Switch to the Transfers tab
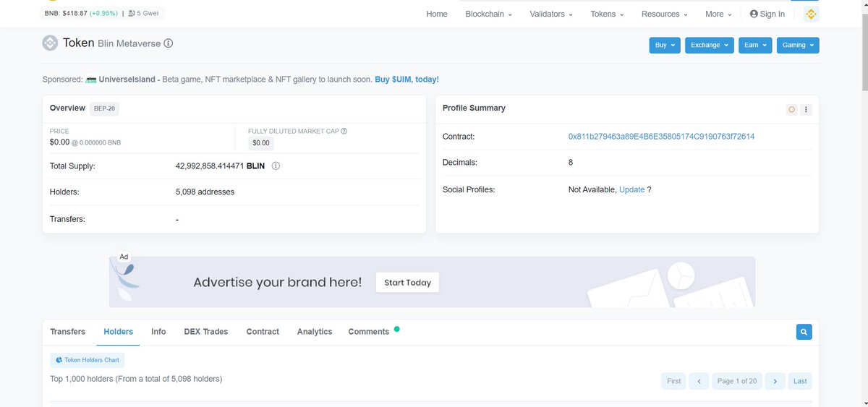Viewport: 868px width, 407px height. point(67,332)
